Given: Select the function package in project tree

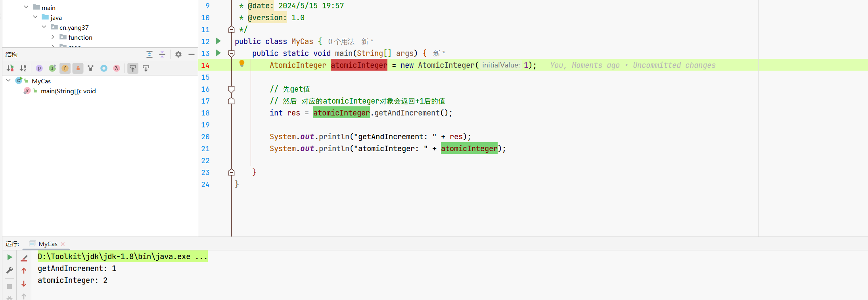Looking at the screenshot, I should [x=80, y=37].
